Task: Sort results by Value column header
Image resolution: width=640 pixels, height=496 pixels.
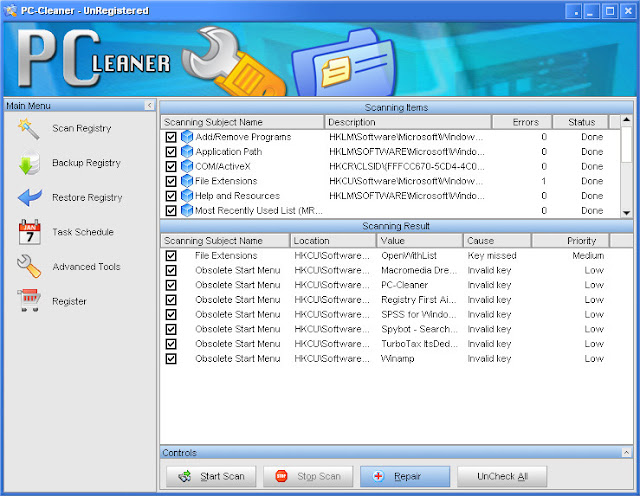Action: coord(420,241)
